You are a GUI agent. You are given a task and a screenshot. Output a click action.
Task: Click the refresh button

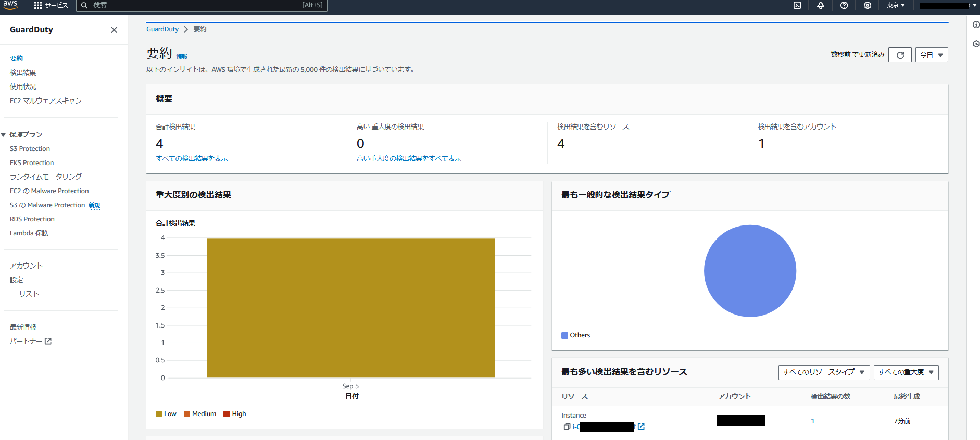[900, 55]
